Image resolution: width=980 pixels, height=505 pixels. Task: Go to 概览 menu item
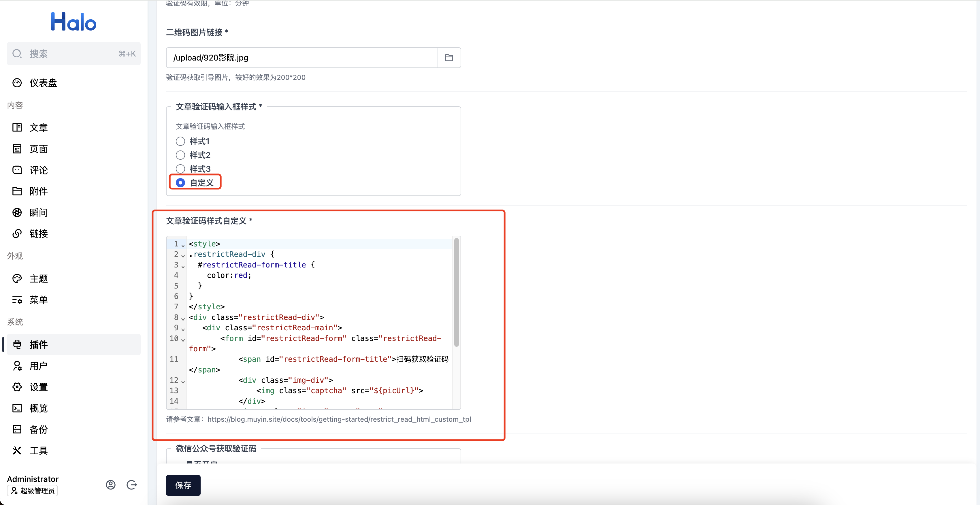click(x=73, y=408)
